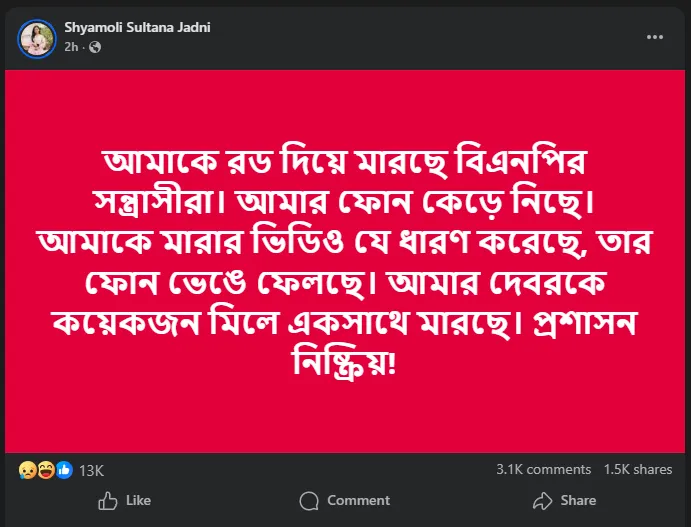Click the arrow icon beside Share

point(543,500)
